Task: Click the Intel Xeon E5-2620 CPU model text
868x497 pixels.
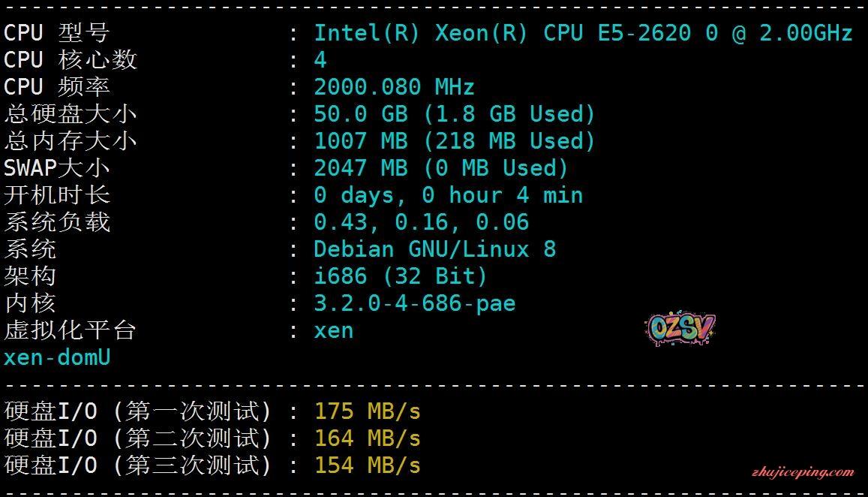Action: tap(583, 33)
